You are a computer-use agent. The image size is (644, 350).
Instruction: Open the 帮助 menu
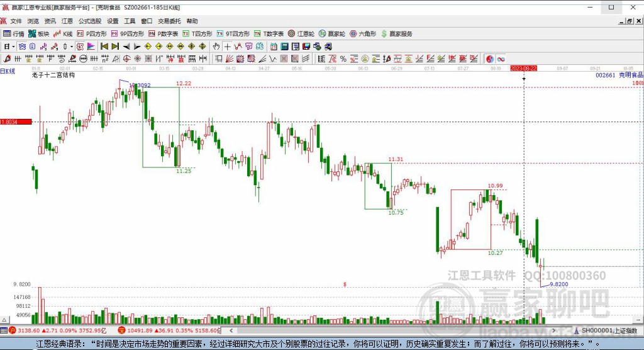192,21
